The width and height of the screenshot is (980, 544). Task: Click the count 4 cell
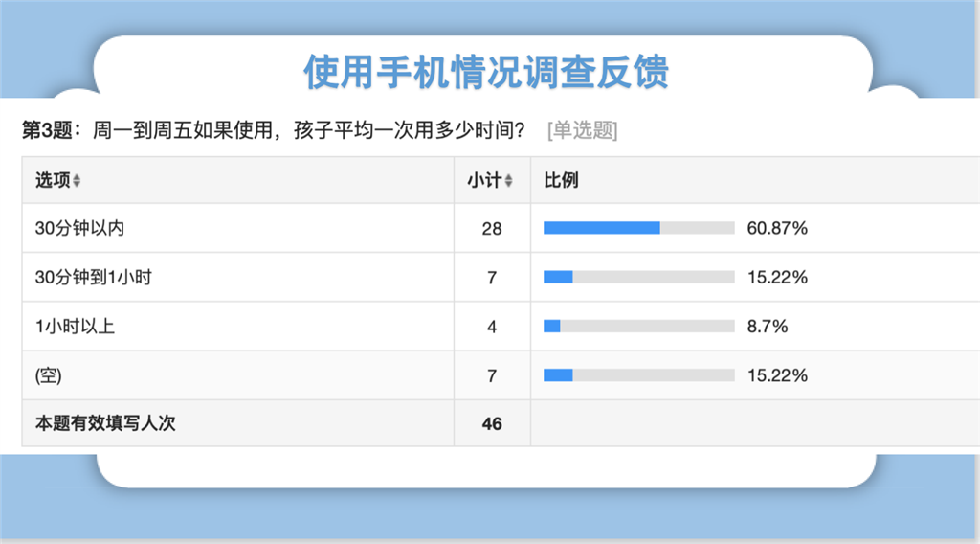[x=492, y=327]
